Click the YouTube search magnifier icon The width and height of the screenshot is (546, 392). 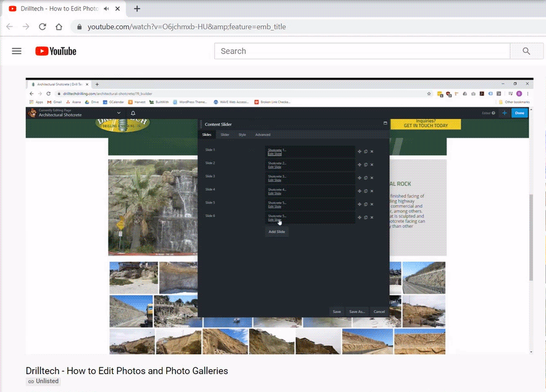click(526, 51)
